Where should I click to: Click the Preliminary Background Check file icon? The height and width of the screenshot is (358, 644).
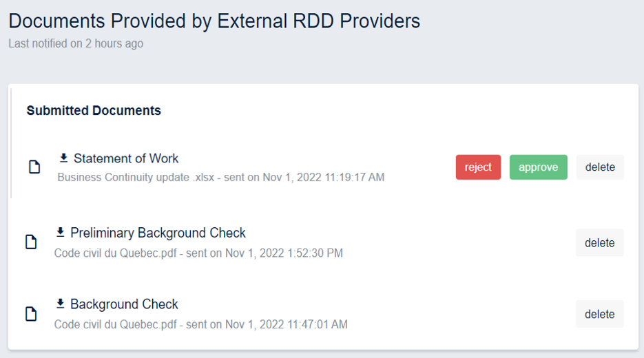pos(31,242)
